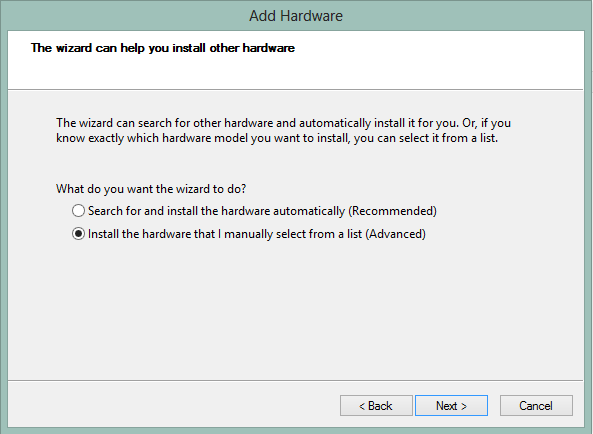Click empty gray area below the radio options
The image size is (593, 434).
pos(295,310)
